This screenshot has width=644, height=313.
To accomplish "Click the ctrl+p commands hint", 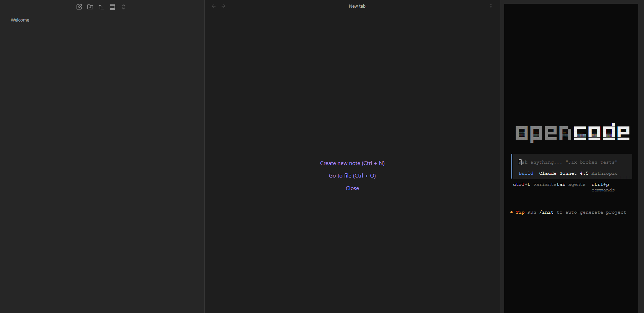I will point(603,187).
